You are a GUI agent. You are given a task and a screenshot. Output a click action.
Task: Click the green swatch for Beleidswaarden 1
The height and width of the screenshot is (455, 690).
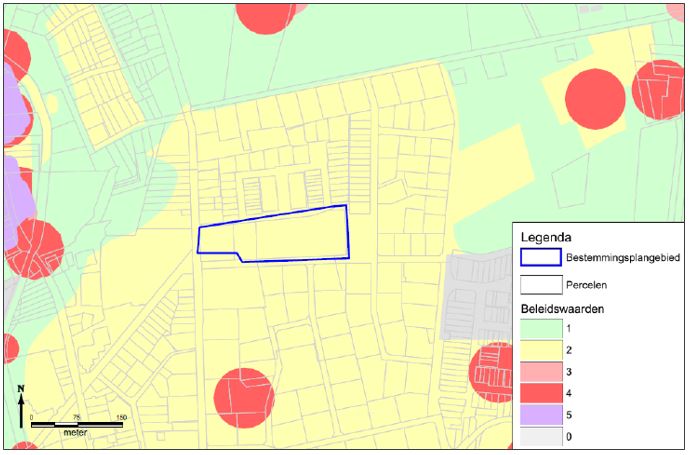click(x=541, y=329)
